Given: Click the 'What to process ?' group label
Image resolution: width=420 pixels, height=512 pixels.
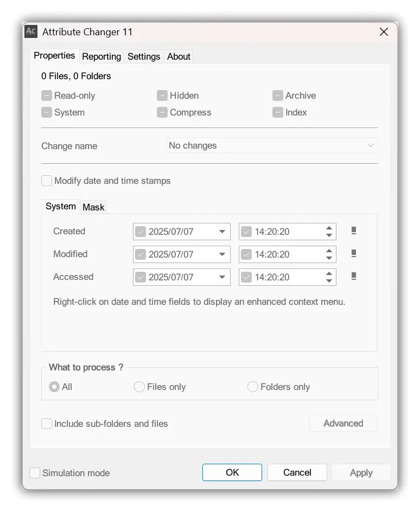Looking at the screenshot, I should (86, 367).
